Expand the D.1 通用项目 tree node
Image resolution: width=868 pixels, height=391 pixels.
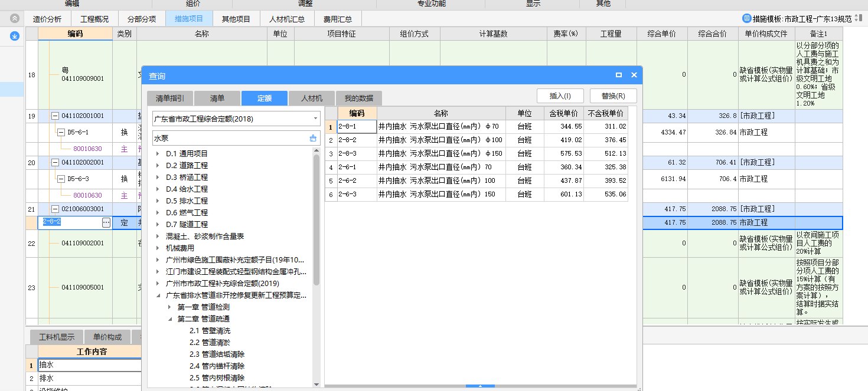point(158,153)
